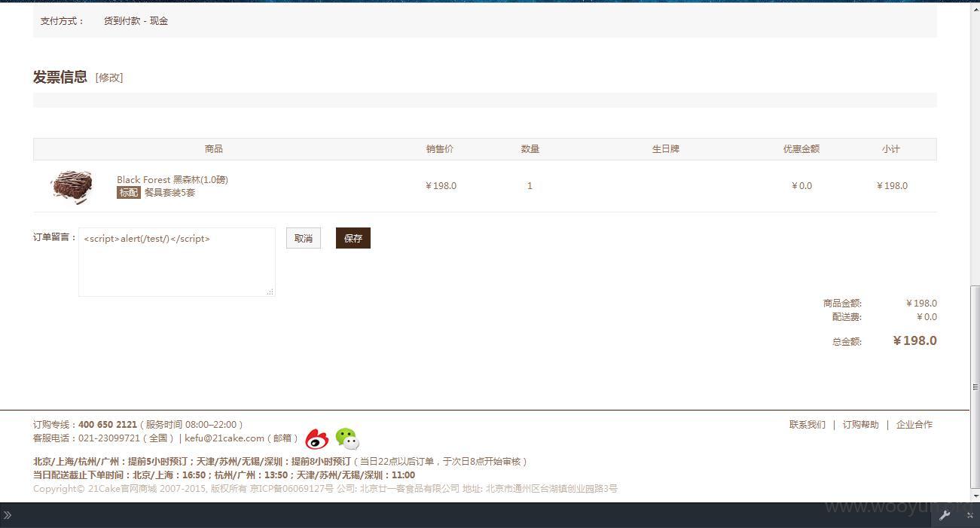The image size is (980, 528).
Task: Click the hotline number 400 650 2121
Action: click(x=108, y=425)
